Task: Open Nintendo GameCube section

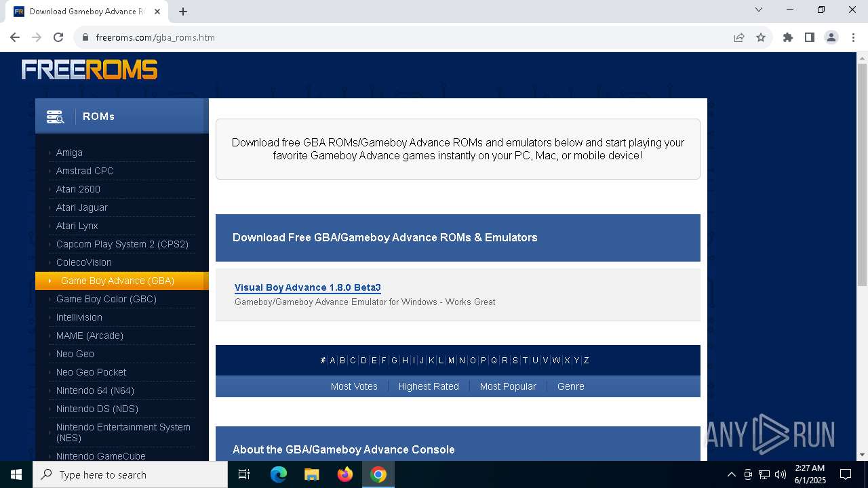Action: (x=101, y=456)
